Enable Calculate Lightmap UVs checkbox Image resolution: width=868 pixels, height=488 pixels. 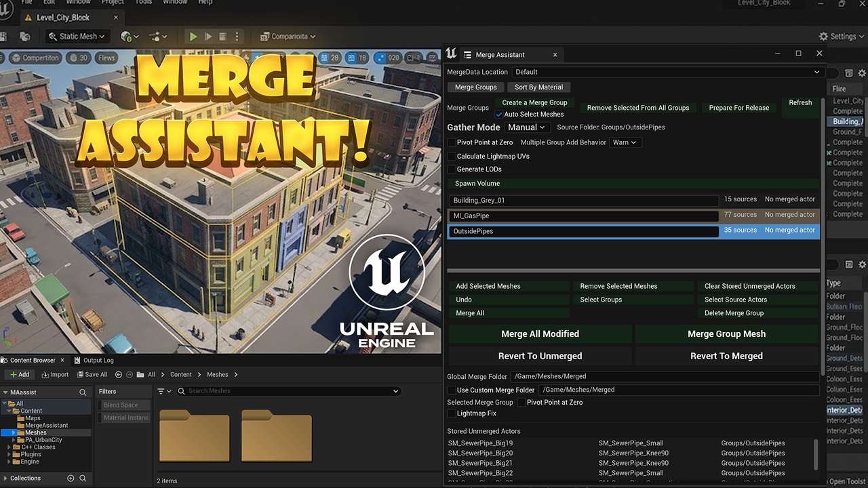pos(452,157)
